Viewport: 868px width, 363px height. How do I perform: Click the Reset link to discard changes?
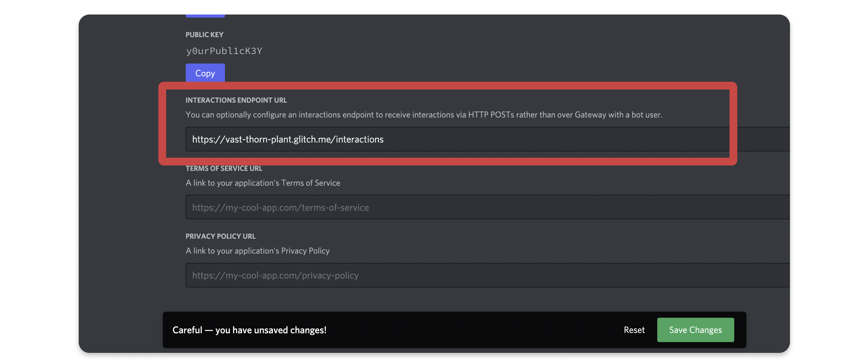coord(634,330)
